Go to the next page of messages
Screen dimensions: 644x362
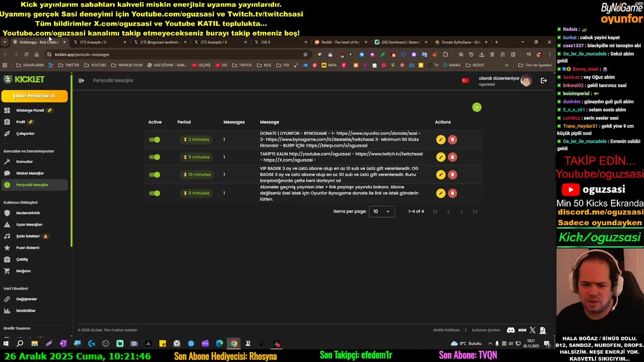click(461, 212)
